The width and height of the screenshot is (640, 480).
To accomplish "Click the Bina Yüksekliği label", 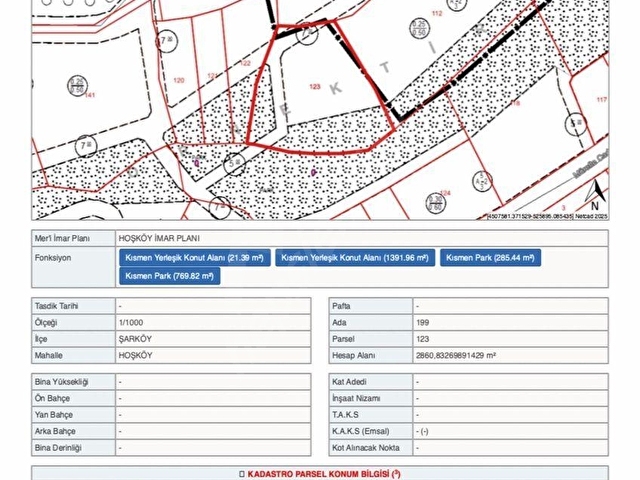I will [x=61, y=382].
